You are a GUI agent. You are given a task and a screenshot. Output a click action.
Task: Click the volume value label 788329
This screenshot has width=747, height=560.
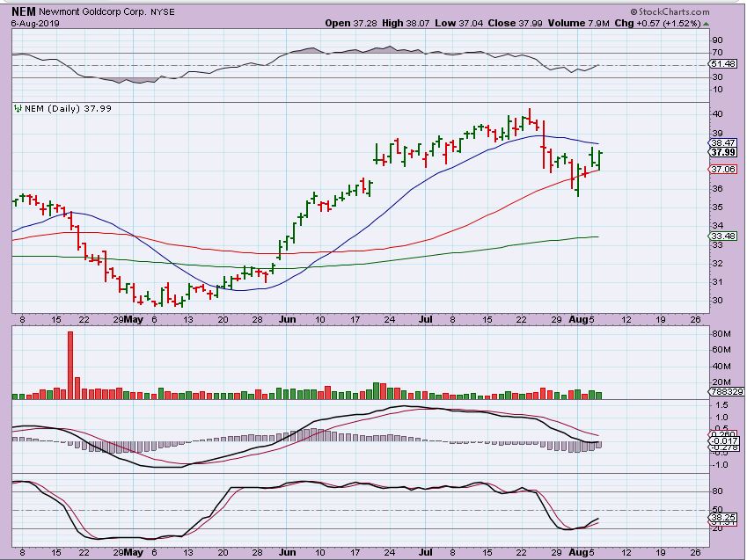pos(728,391)
